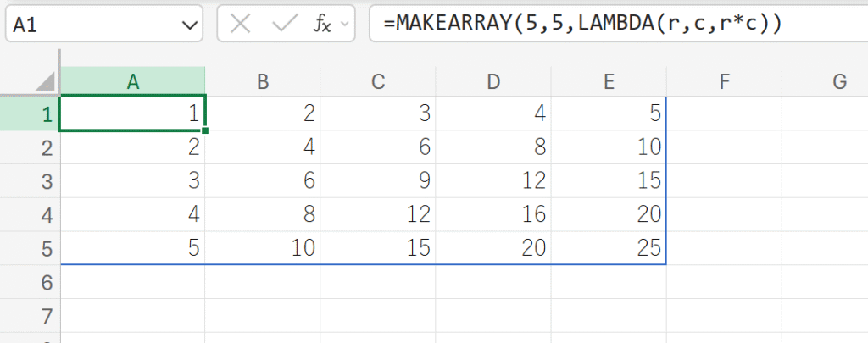Image resolution: width=868 pixels, height=343 pixels.
Task: Select column E header
Action: point(608,81)
